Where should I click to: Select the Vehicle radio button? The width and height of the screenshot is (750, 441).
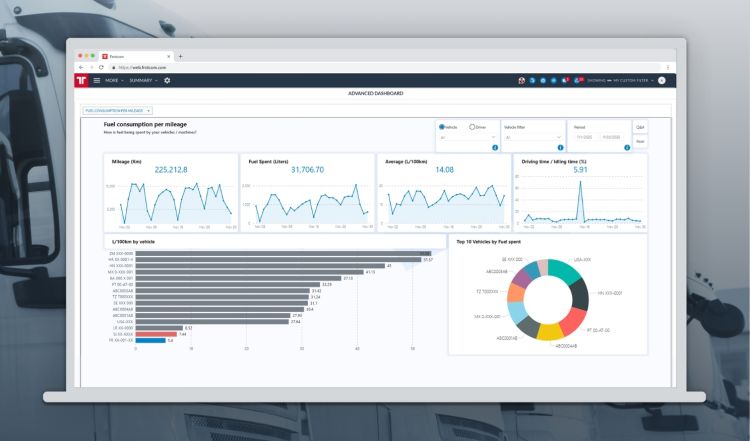click(x=442, y=127)
